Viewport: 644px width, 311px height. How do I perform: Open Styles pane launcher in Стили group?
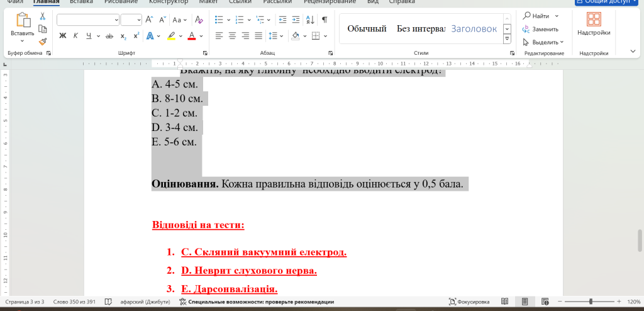pos(512,53)
